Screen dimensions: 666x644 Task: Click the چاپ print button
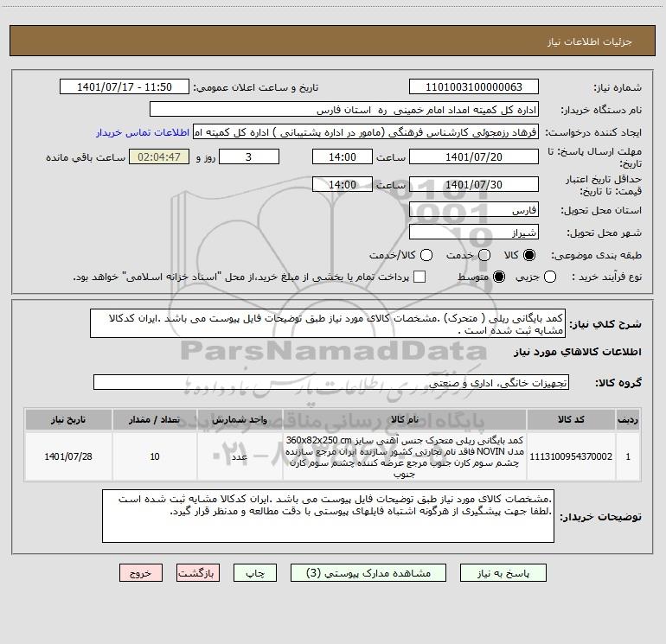[x=255, y=573]
